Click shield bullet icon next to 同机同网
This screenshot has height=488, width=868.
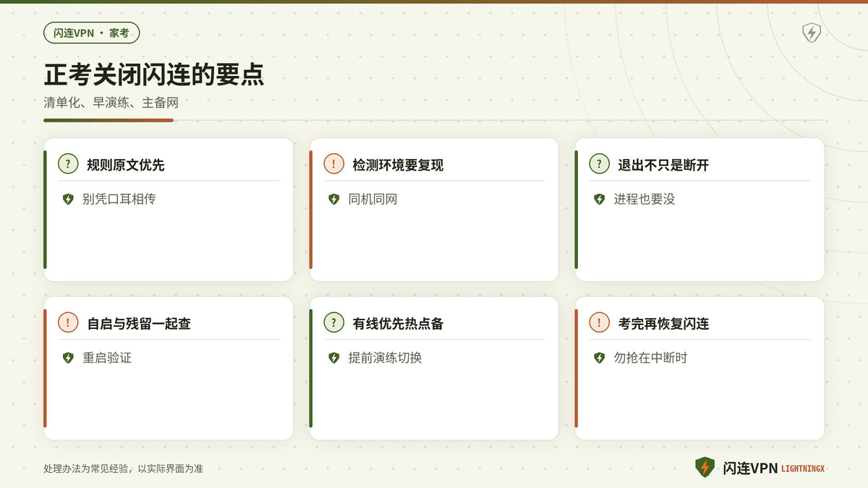pyautogui.click(x=333, y=200)
